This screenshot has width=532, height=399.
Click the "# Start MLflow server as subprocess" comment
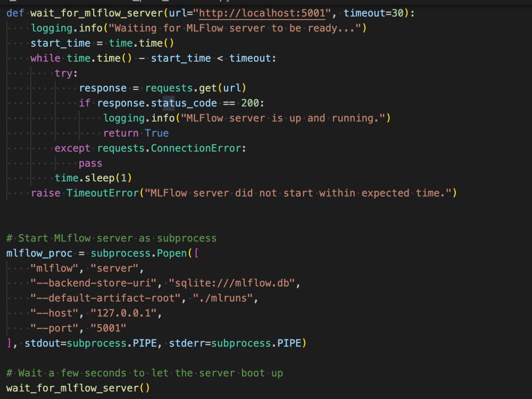111,238
